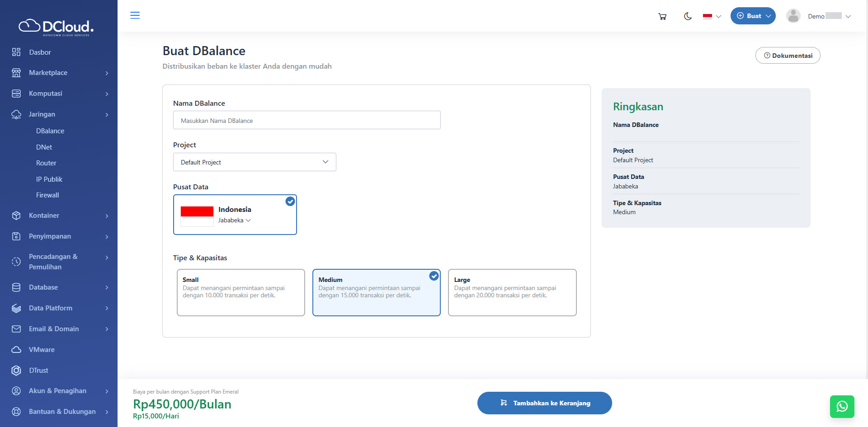Expand the language flag selector
This screenshot has width=868, height=427.
point(712,16)
